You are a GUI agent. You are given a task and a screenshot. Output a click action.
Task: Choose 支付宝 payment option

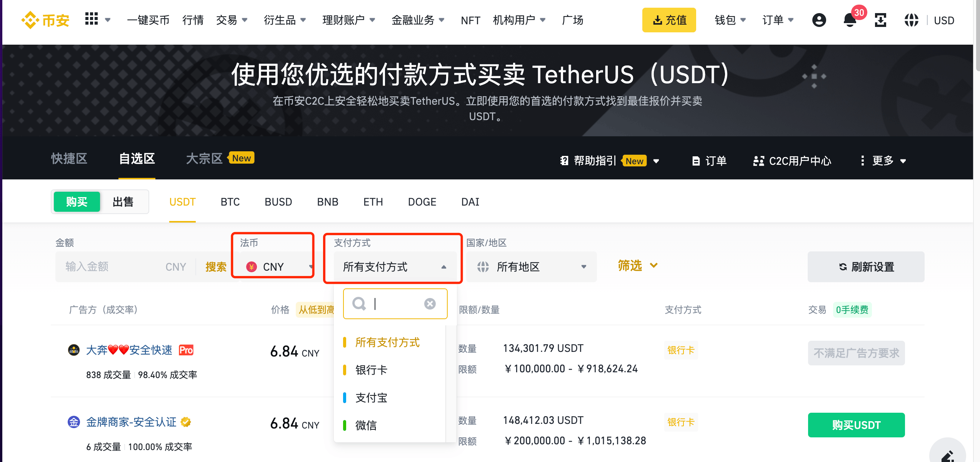pos(371,398)
